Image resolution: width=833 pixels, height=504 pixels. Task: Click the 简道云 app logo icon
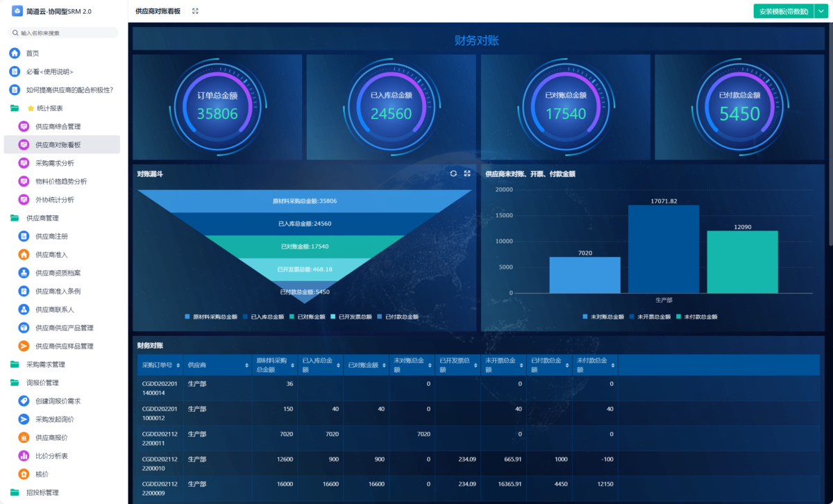pos(17,11)
